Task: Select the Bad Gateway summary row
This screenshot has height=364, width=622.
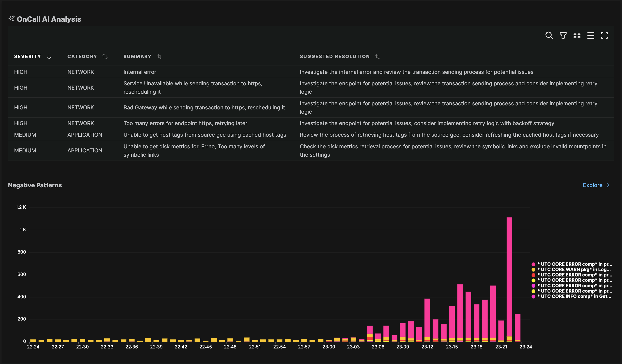Action: pos(204,107)
